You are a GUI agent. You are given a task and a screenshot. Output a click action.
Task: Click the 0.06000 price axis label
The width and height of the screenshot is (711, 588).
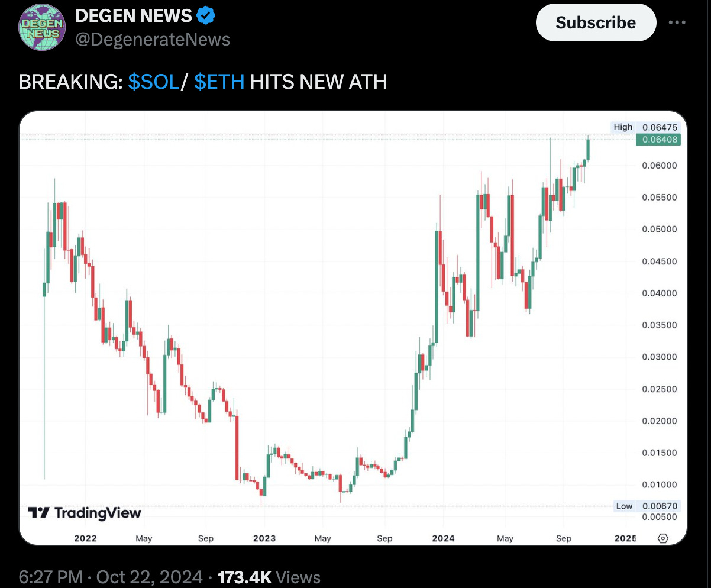click(659, 165)
